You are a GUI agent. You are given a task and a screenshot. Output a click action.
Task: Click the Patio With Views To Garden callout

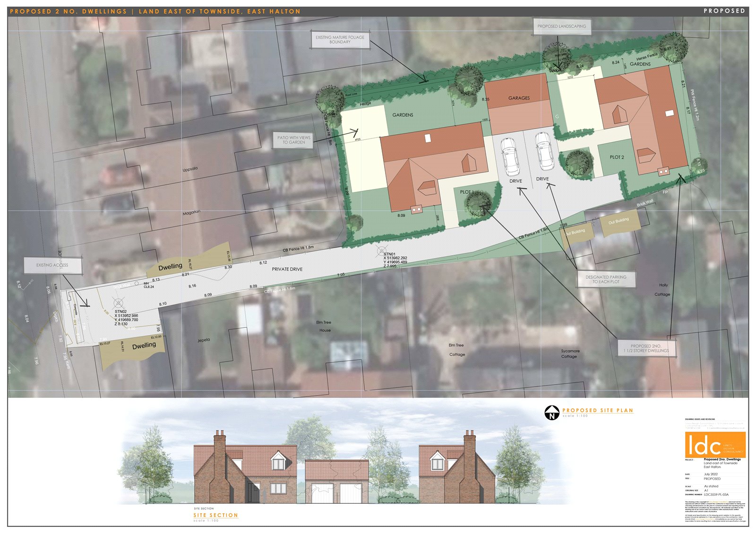point(293,140)
